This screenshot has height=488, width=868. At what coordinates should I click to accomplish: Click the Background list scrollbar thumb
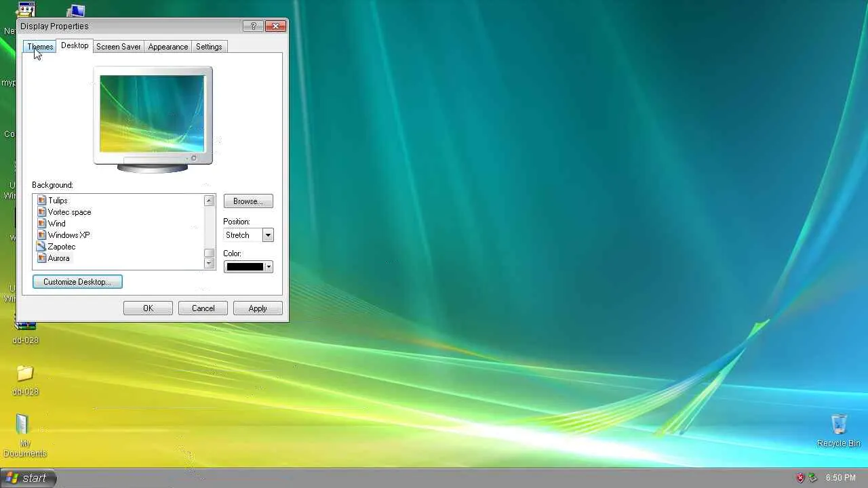coord(209,253)
